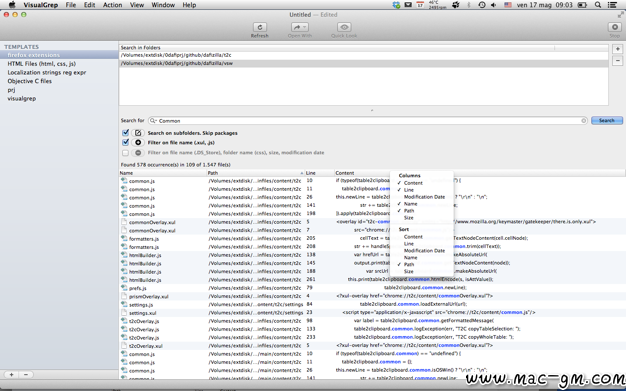Open the search magnifier options in Search for field
626x391 pixels.
(x=153, y=121)
